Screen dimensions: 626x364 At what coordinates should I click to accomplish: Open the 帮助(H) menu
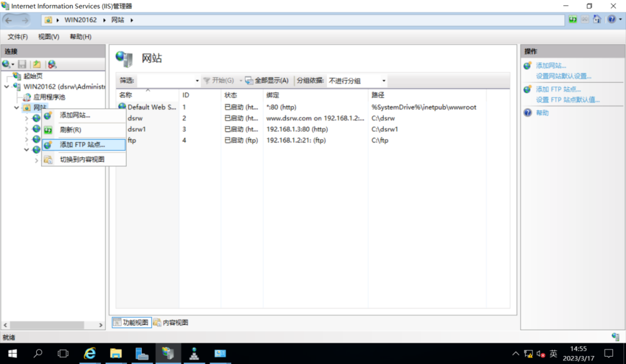pyautogui.click(x=81, y=37)
